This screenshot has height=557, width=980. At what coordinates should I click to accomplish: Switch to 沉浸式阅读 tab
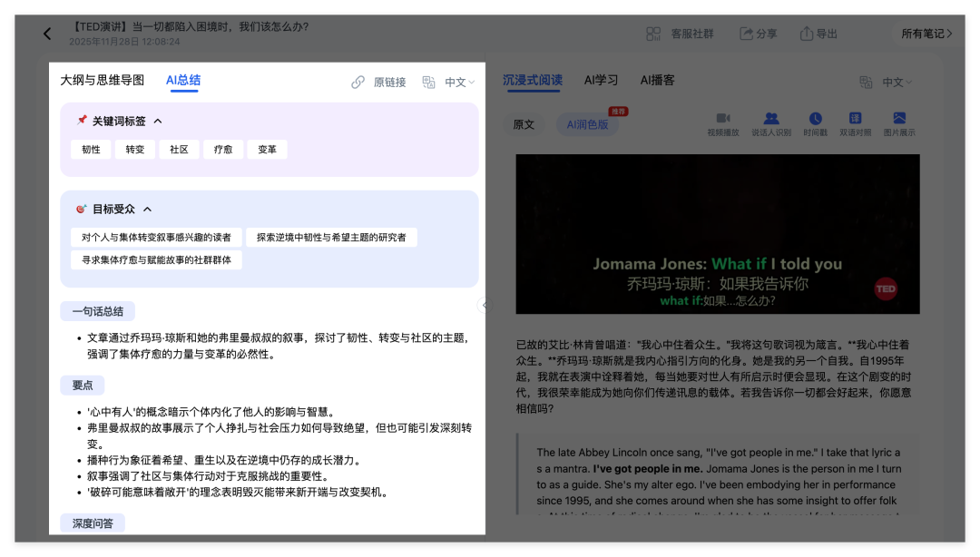tap(533, 80)
